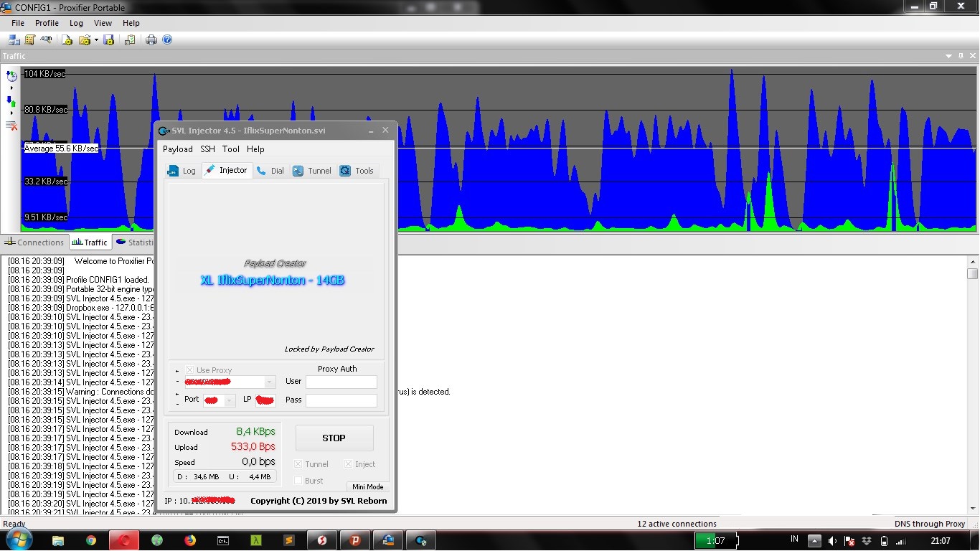The height and width of the screenshot is (551, 980).
Task: Show hidden tray icons arrow
Action: [x=815, y=541]
